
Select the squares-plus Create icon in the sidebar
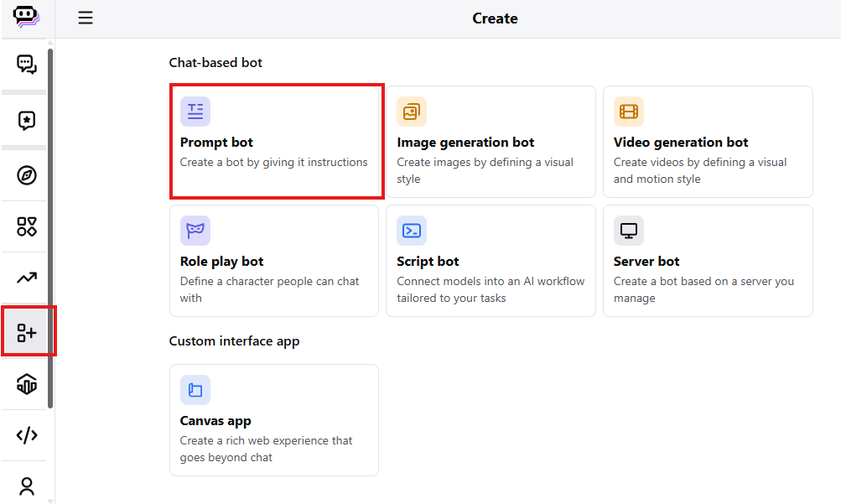tap(27, 332)
